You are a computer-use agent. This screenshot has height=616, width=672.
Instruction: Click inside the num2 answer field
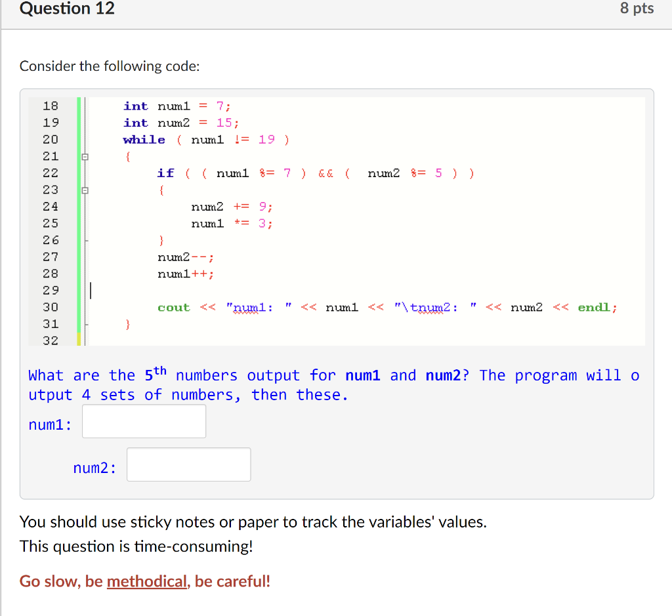point(188,464)
